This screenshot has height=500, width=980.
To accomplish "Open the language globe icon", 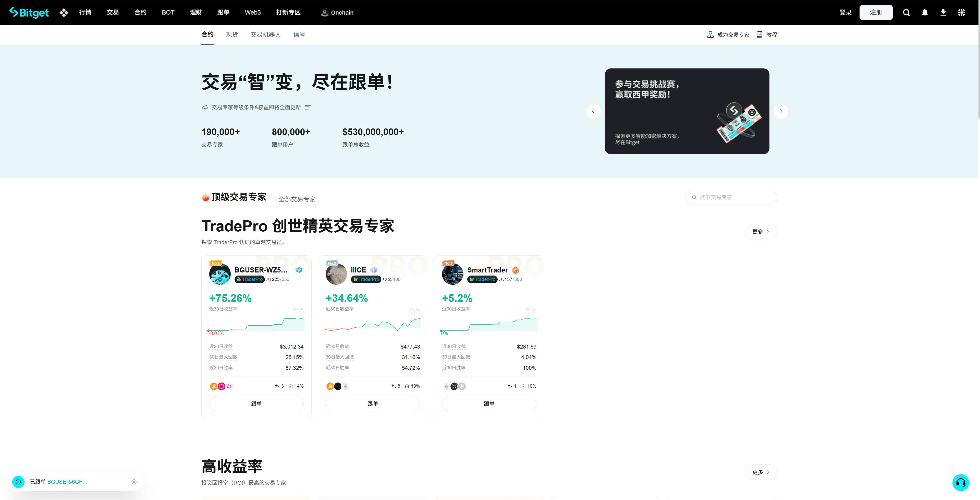I will coord(961,13).
